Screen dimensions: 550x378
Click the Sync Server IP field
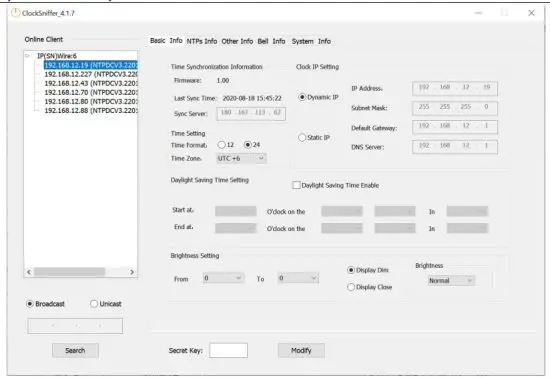pos(251,114)
